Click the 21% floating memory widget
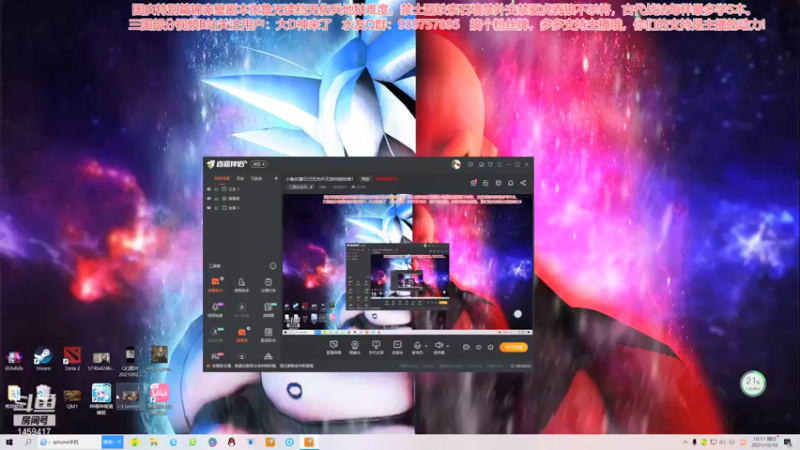 pos(753,383)
